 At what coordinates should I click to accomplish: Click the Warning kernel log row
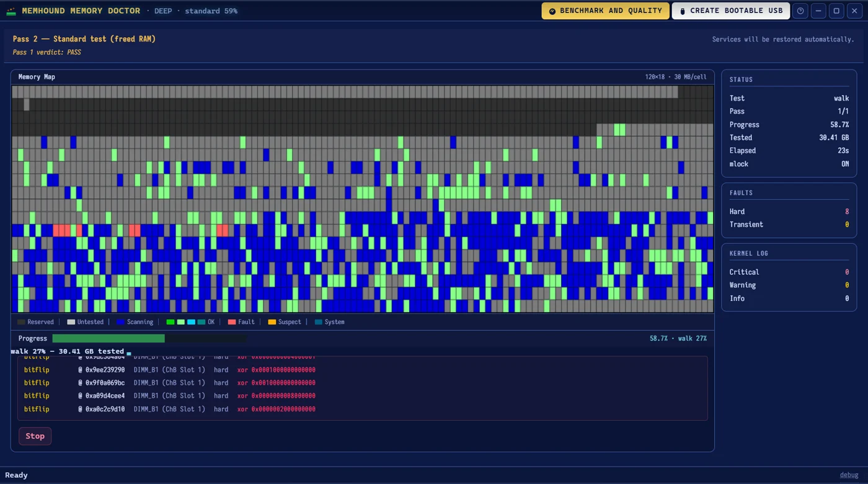pyautogui.click(x=789, y=285)
